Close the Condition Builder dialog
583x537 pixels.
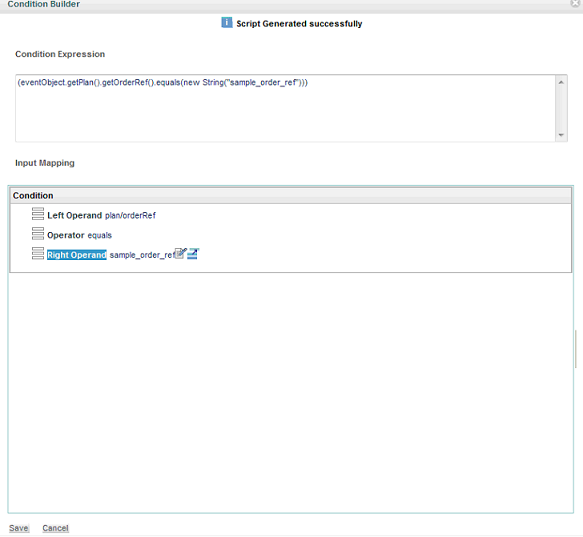tap(576, 3)
